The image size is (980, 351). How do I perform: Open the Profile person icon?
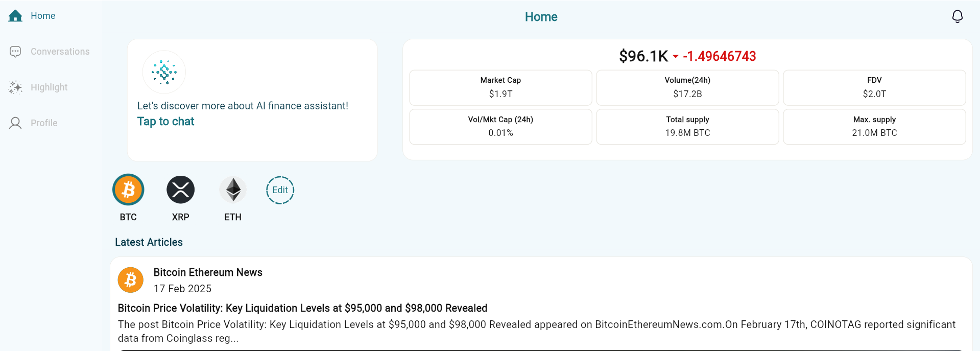(x=15, y=123)
